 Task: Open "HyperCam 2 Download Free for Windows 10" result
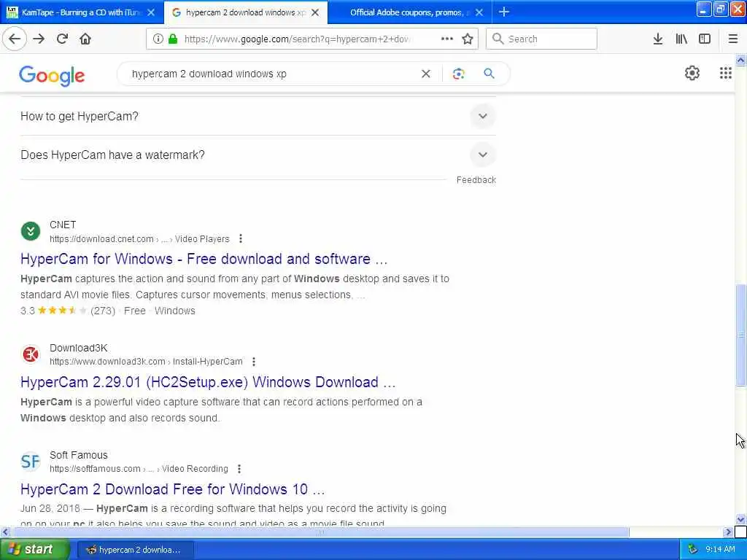tap(172, 489)
